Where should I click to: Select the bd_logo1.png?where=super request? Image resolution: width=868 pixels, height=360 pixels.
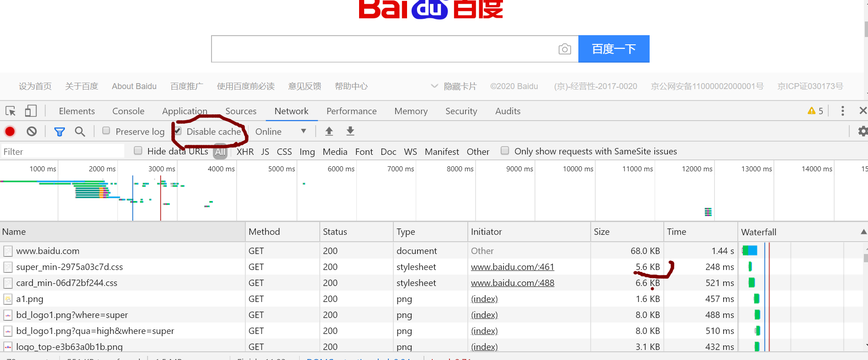pyautogui.click(x=72, y=315)
